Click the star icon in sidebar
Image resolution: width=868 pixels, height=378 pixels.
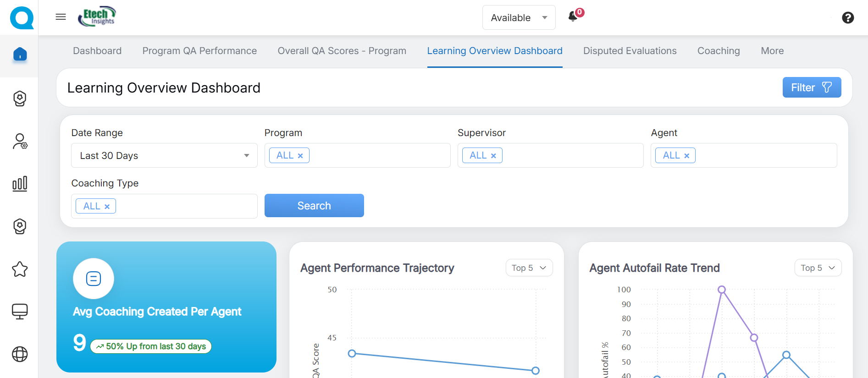pos(20,269)
